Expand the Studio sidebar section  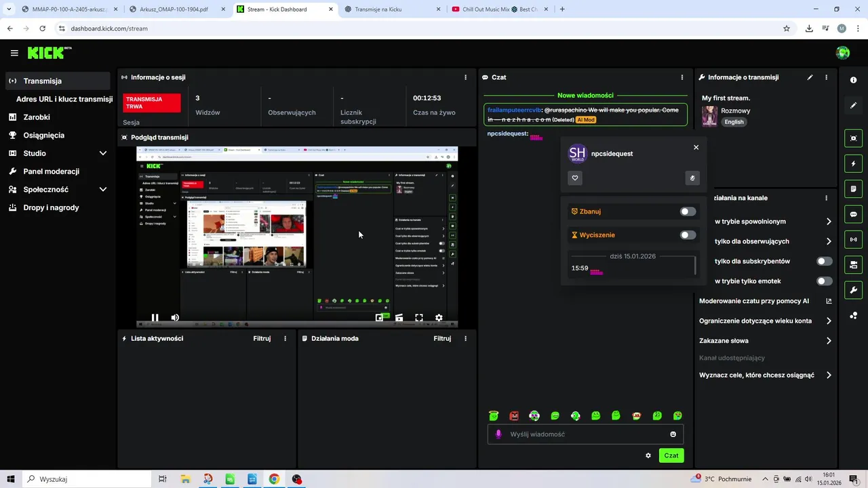pos(103,153)
